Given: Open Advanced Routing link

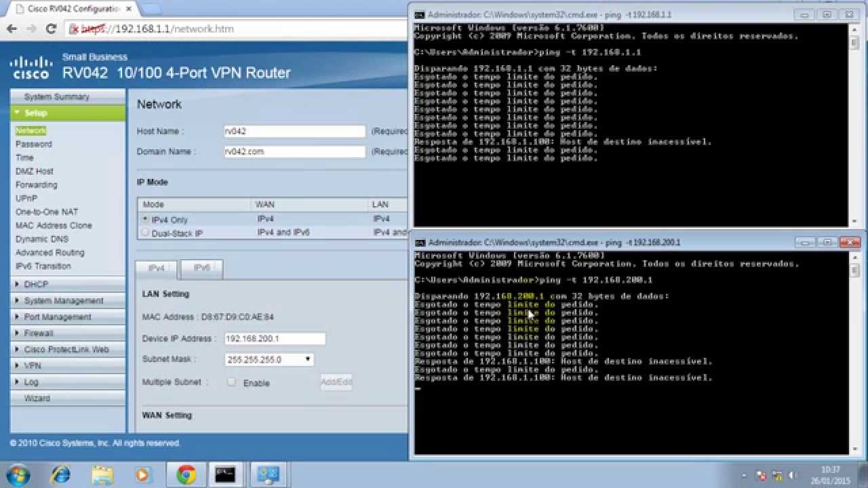Looking at the screenshot, I should point(50,253).
